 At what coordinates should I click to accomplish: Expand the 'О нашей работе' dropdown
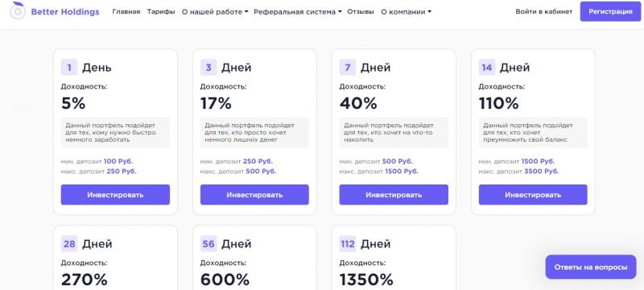[215, 12]
